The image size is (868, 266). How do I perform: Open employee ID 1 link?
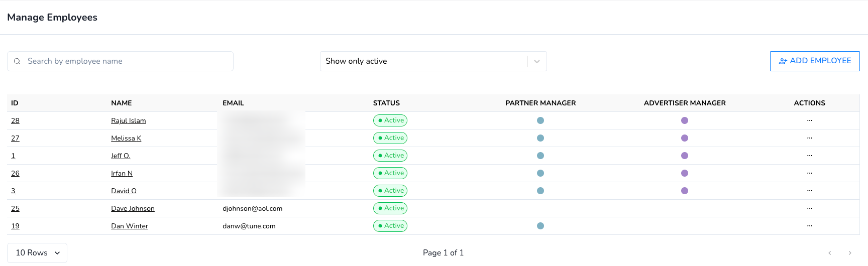(13, 156)
